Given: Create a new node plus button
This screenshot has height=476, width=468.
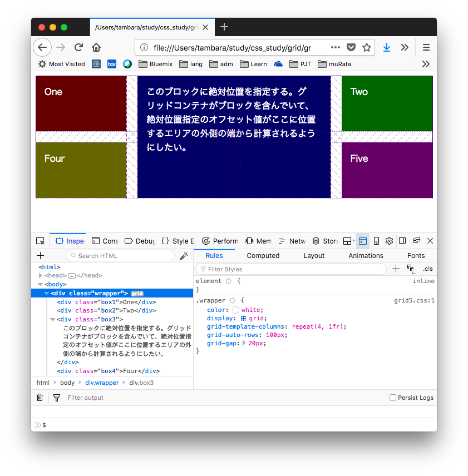Looking at the screenshot, I should pos(41,256).
